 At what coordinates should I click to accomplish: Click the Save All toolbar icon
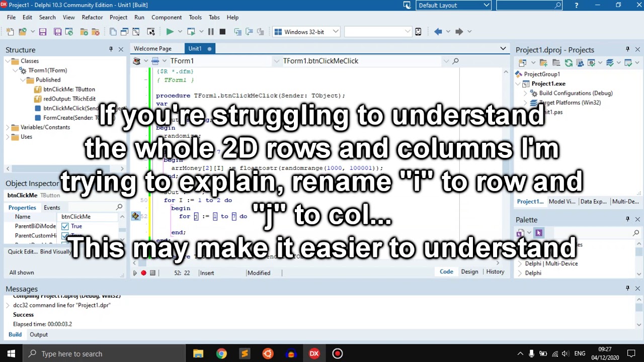[x=57, y=32]
